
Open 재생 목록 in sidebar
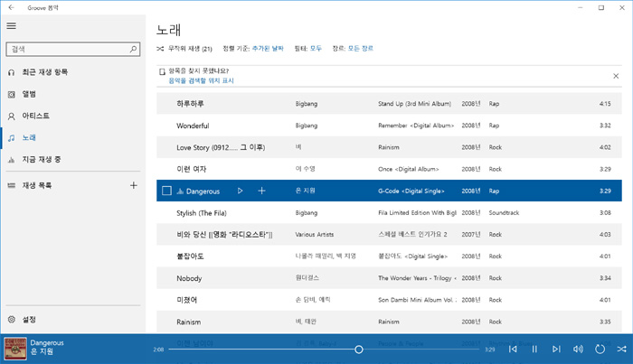pos(37,185)
